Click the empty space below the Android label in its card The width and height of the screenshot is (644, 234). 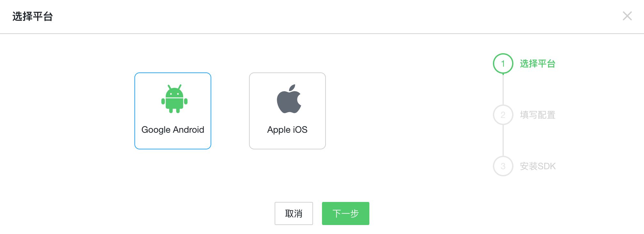(x=173, y=142)
